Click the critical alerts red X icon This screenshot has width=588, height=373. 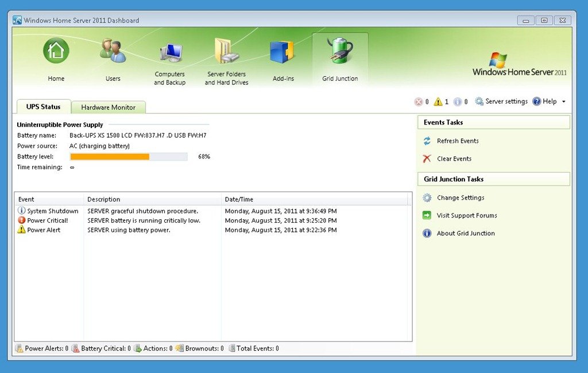(x=419, y=102)
